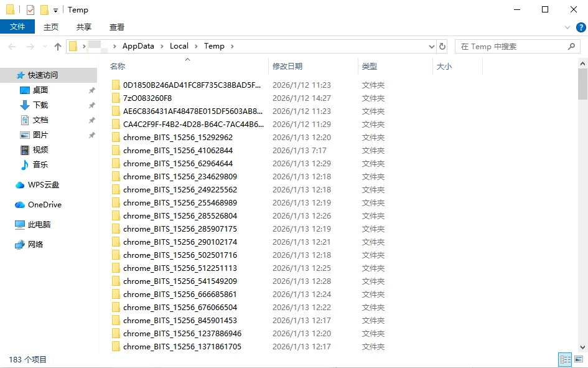Open the Help question mark icon

[x=581, y=27]
